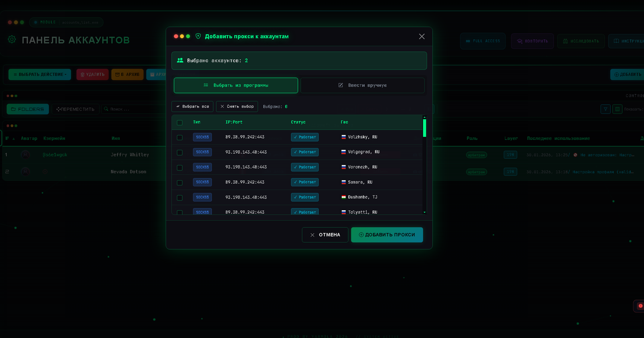Check the Volgograd proxy row checkbox
This screenshot has height=338, width=644.
pyautogui.click(x=180, y=152)
